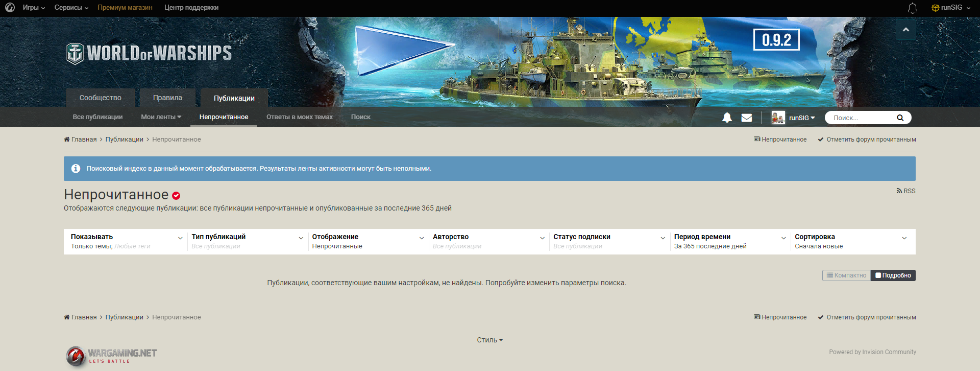Click the bottom Главная breadcrumb

tap(80, 317)
